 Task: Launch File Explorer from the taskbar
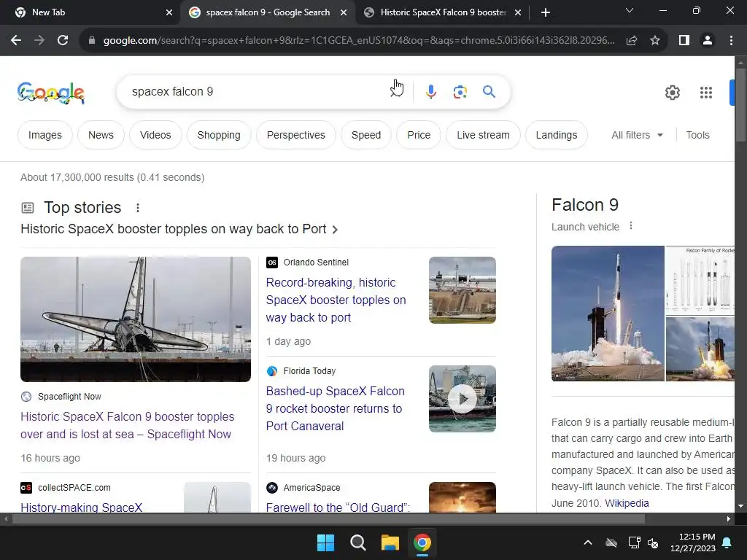390,542
